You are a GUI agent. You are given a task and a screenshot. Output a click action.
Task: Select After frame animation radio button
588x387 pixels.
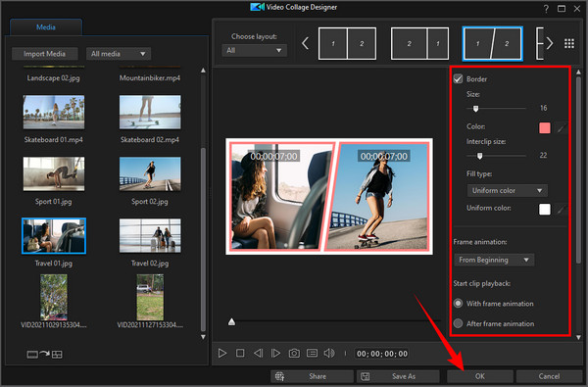458,323
